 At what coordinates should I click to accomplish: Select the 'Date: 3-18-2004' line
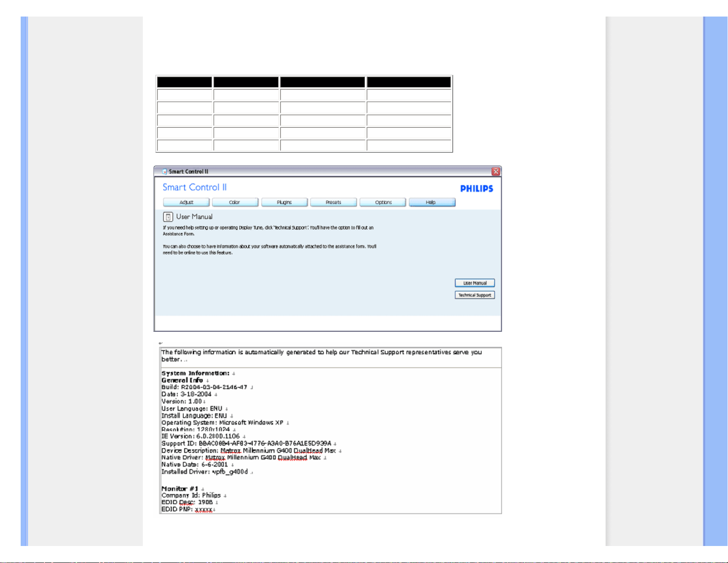[x=186, y=394]
